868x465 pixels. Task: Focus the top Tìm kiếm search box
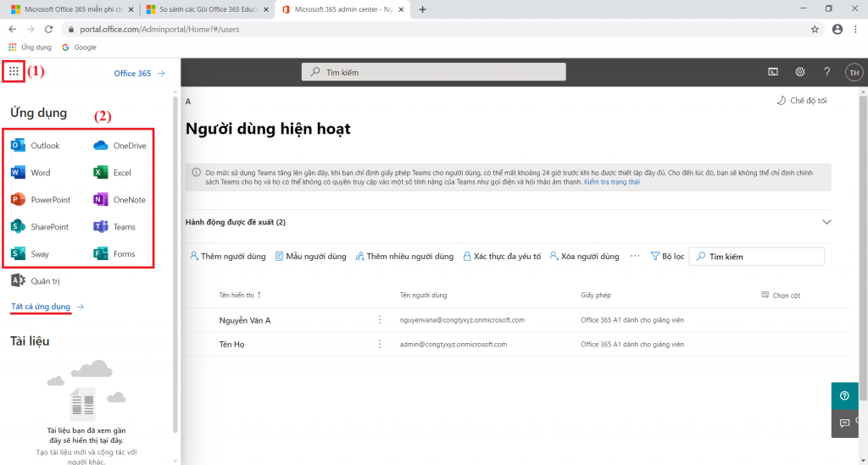tap(433, 72)
